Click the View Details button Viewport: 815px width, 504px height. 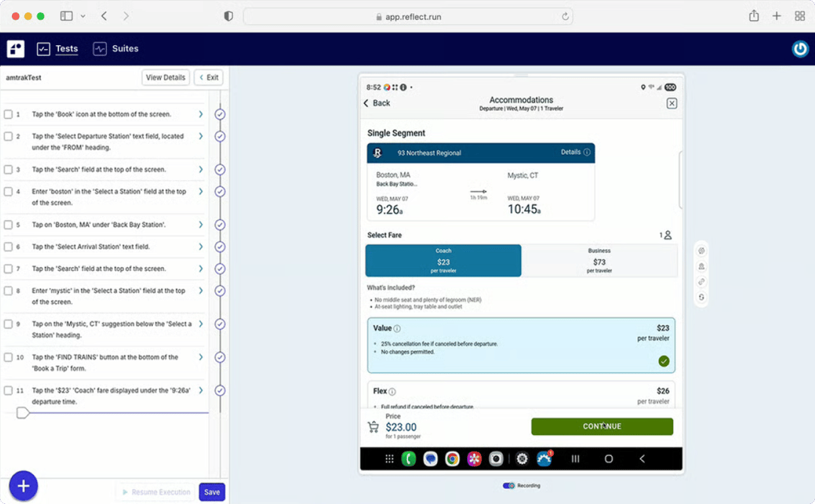[x=165, y=77]
